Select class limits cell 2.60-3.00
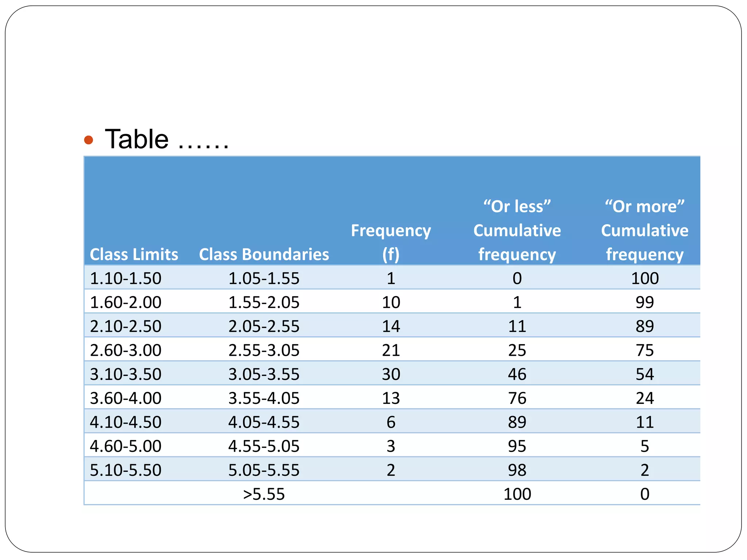The image size is (747, 560). [125, 350]
